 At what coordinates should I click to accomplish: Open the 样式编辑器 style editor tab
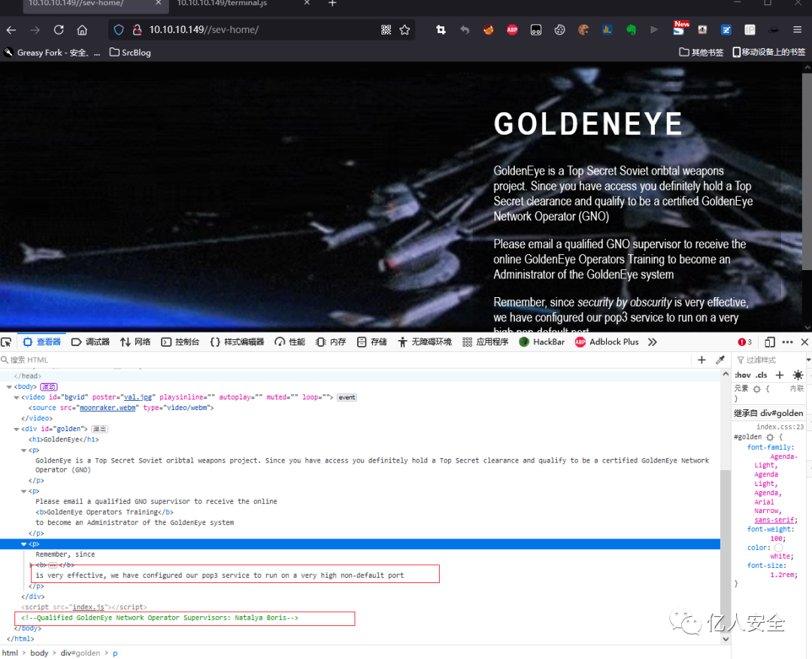(x=237, y=342)
